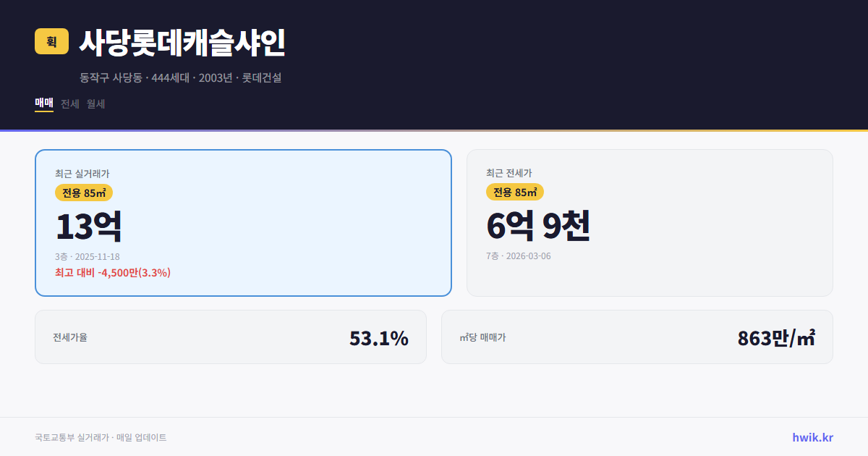
Task: Click the 동작구 사당동 building info text
Action: click(x=181, y=77)
